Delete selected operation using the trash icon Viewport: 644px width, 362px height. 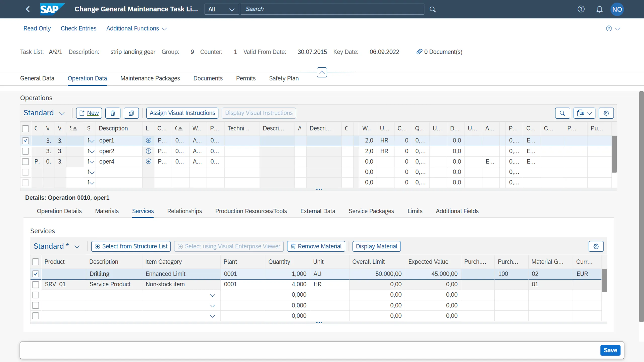113,113
